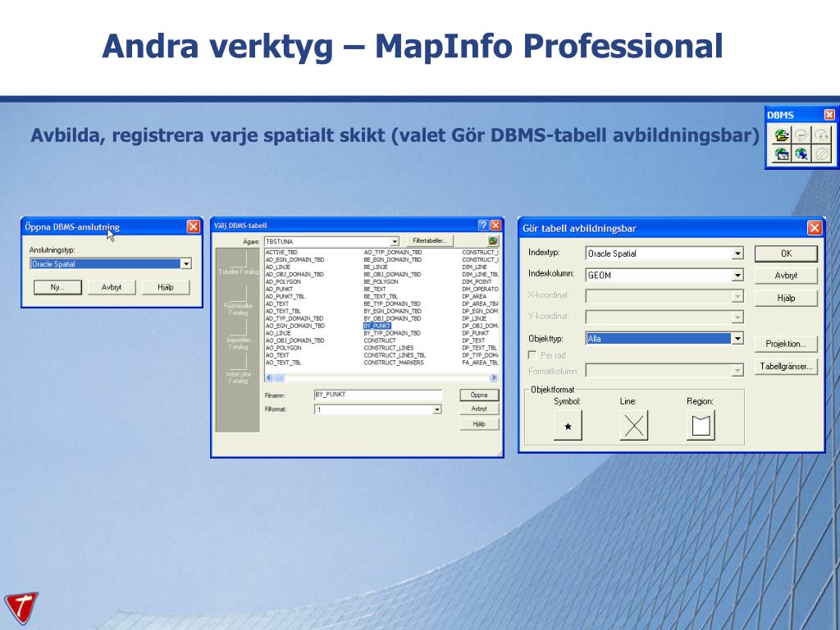This screenshot has height=630, width=840.
Task: Open the Region style button
Action: (x=701, y=426)
